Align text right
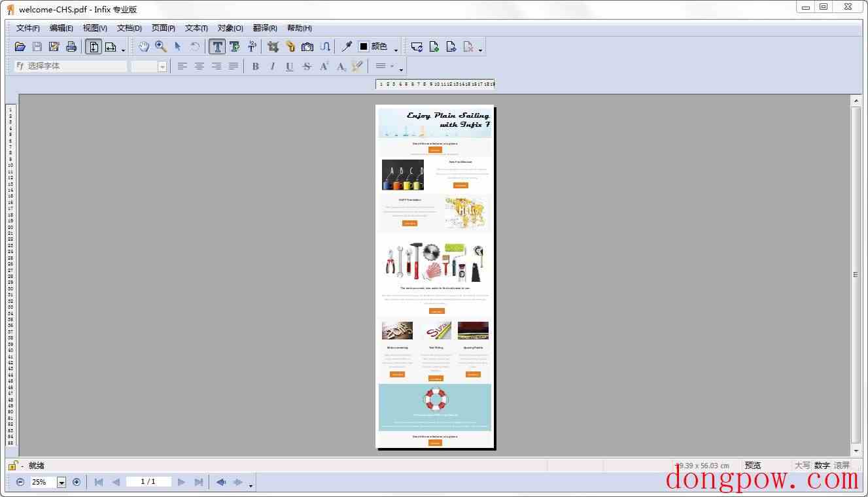 (x=216, y=66)
